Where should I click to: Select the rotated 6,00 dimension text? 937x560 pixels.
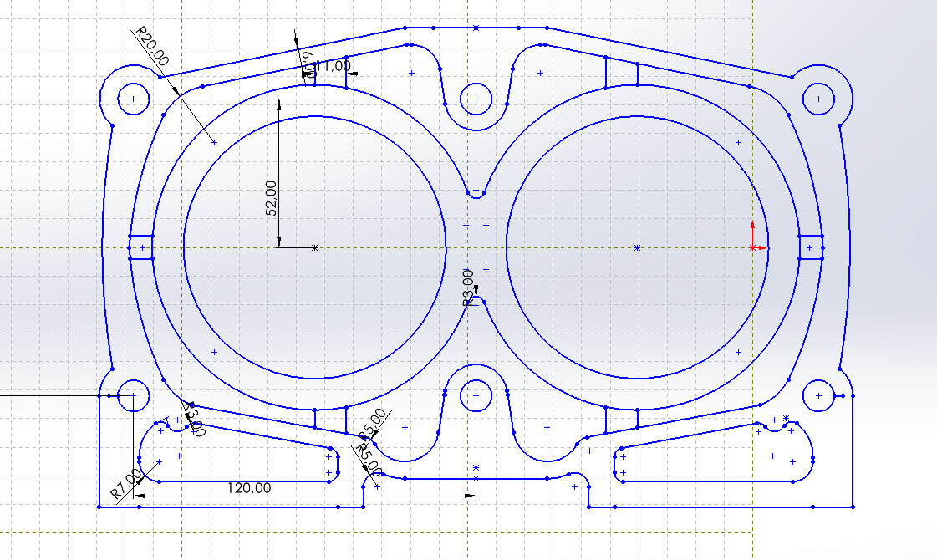pos(308,64)
